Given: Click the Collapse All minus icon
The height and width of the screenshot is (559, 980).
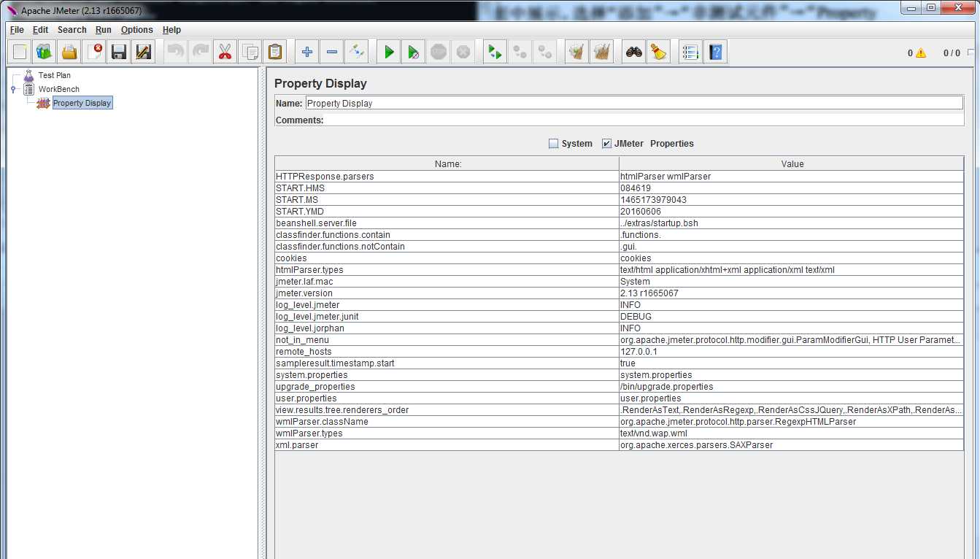Looking at the screenshot, I should tap(332, 52).
